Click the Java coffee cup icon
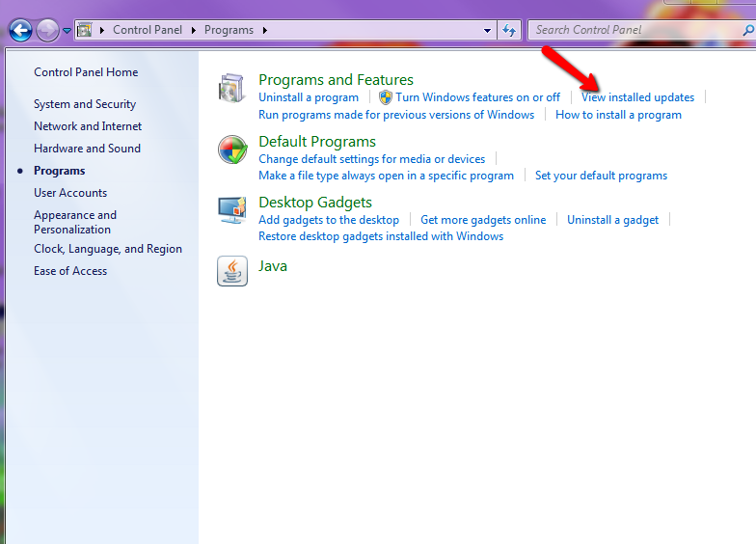 (232, 271)
